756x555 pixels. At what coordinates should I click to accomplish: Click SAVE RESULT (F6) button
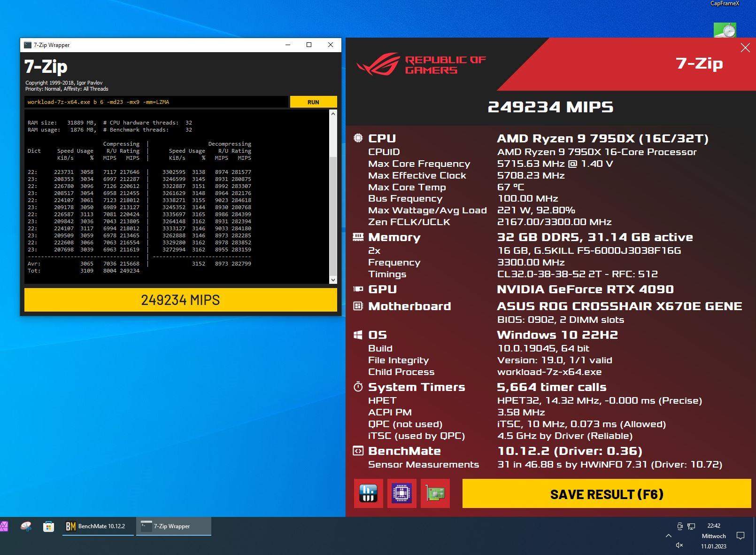[607, 493]
